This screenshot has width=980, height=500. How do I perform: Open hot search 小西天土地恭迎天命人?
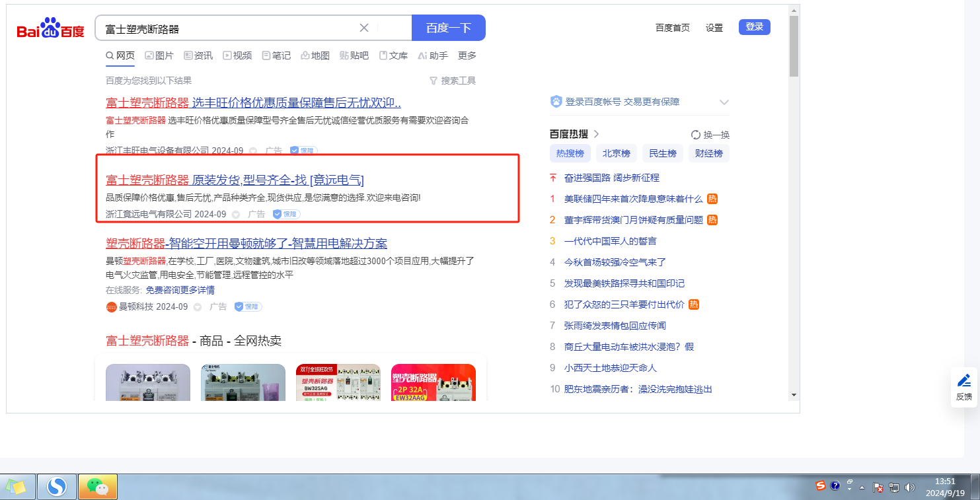point(611,368)
